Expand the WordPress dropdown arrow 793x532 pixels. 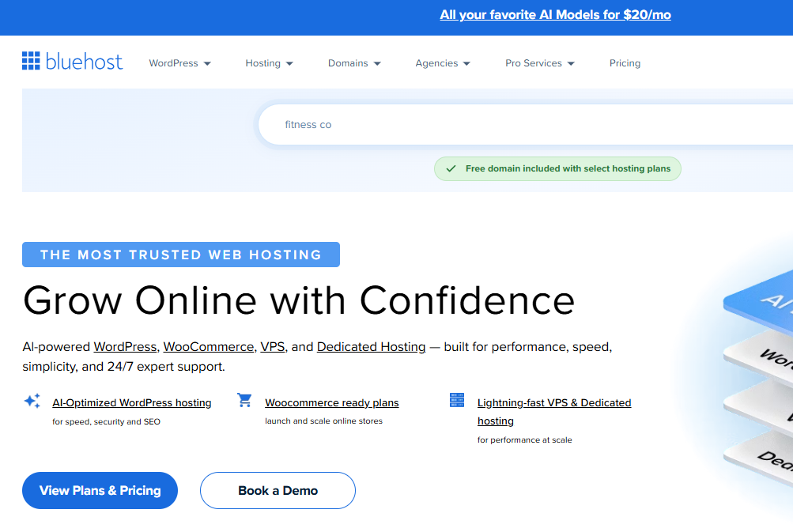[x=207, y=64]
